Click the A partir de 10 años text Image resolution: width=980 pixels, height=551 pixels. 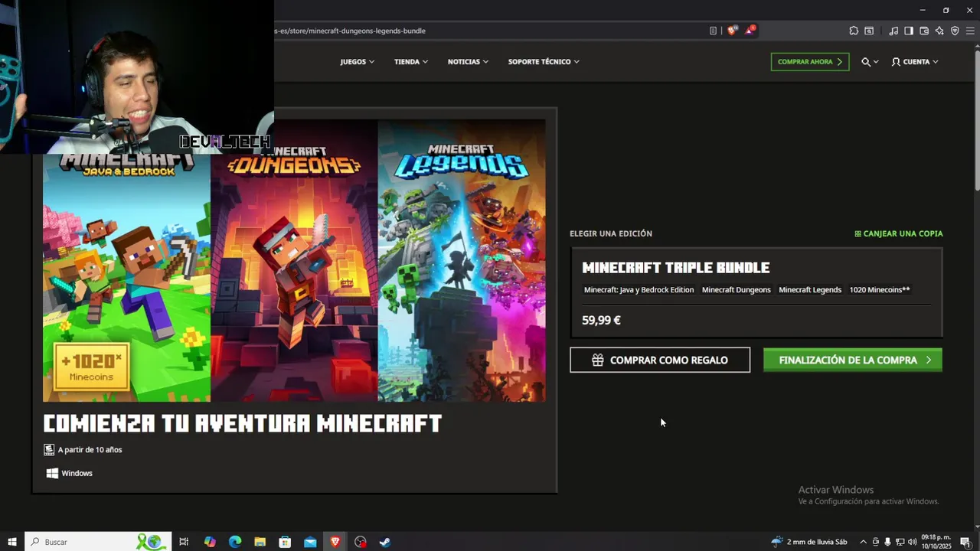[x=90, y=450]
